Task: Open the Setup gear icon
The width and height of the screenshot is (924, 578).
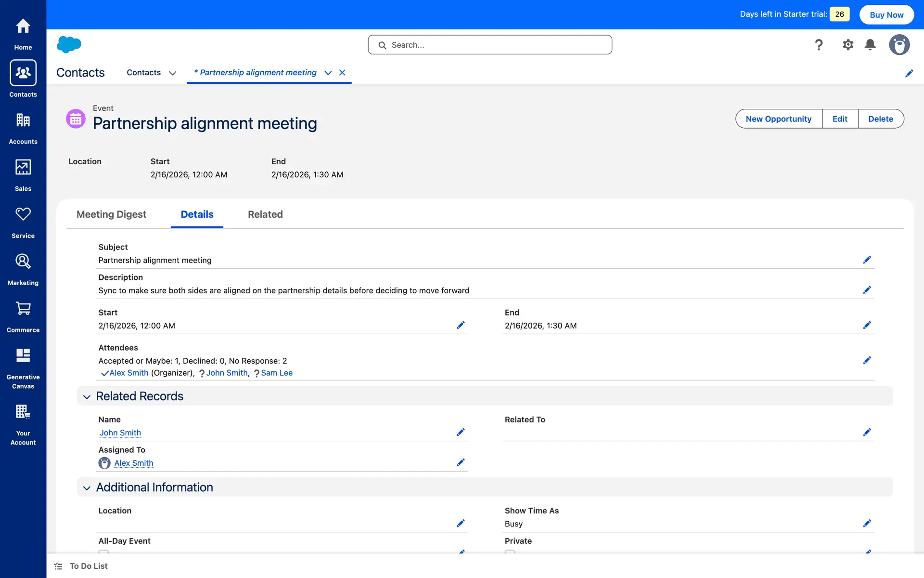Action: point(848,45)
